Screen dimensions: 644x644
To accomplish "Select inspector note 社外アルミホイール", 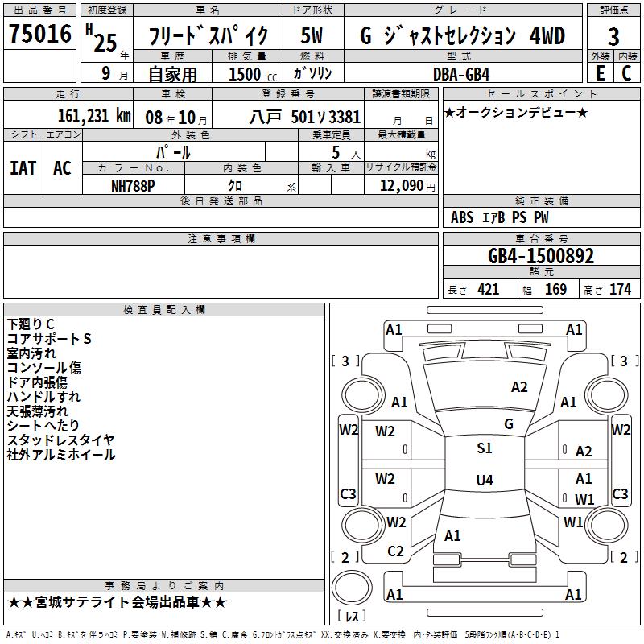I will coord(61,455).
